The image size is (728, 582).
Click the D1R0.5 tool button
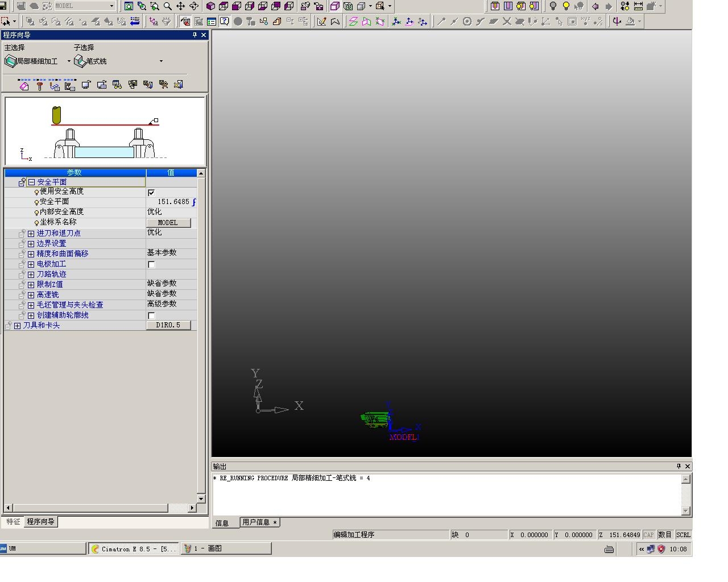pos(168,325)
